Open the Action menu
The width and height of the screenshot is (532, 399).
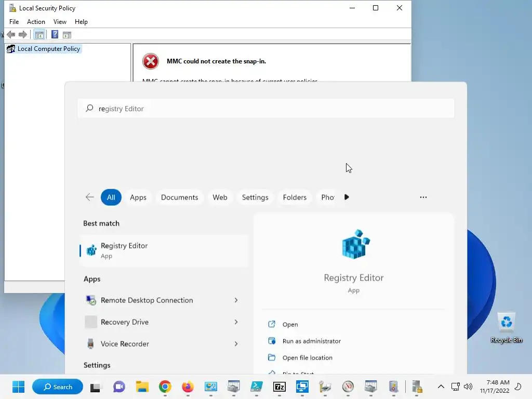36,22
